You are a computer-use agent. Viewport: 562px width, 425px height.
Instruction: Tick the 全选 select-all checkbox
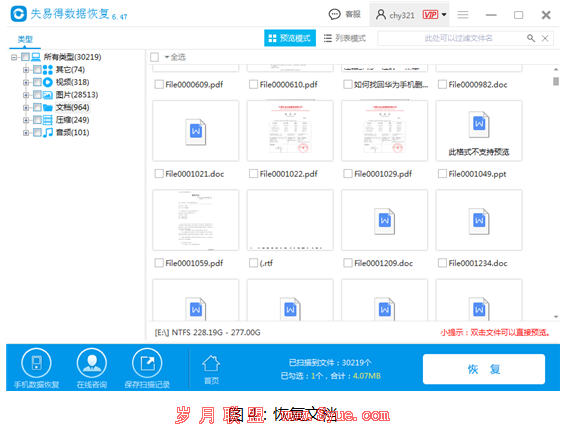pyautogui.click(x=154, y=57)
